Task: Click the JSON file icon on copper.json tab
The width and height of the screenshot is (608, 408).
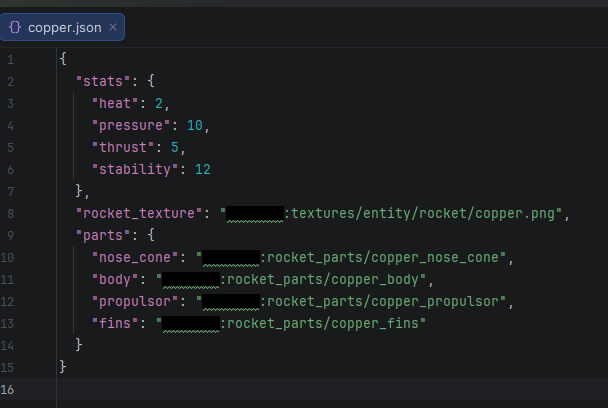Action: pyautogui.click(x=15, y=27)
